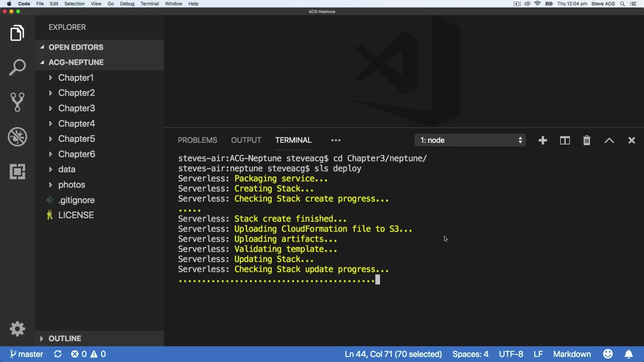Open the Go menu
644x362 pixels.
click(x=111, y=4)
